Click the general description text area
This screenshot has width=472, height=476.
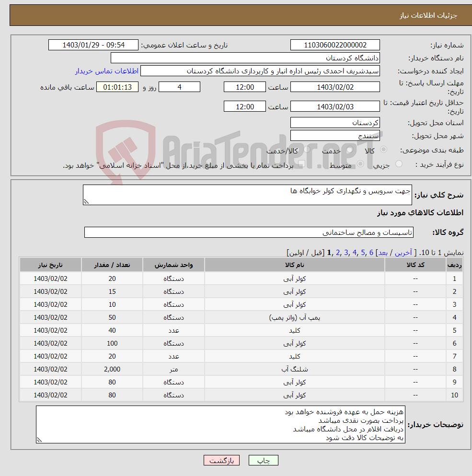[x=247, y=195]
